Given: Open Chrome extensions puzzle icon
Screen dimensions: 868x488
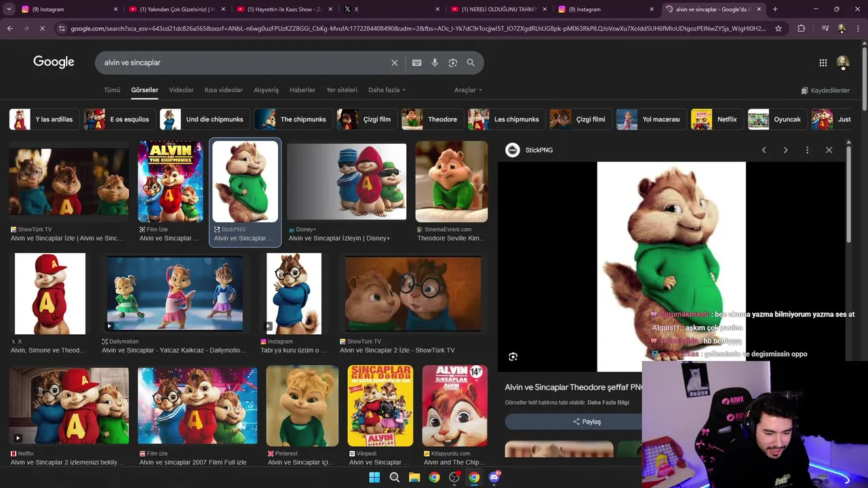Looking at the screenshot, I should 802,28.
